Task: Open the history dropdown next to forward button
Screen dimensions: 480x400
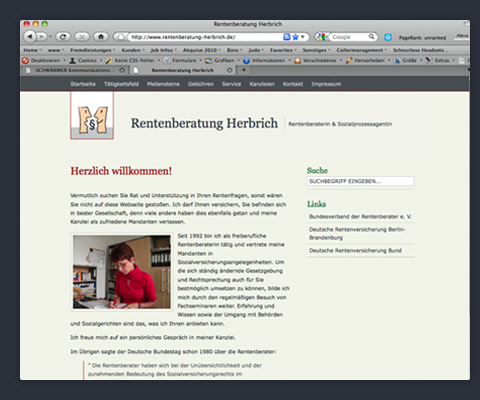Action: [x=51, y=37]
